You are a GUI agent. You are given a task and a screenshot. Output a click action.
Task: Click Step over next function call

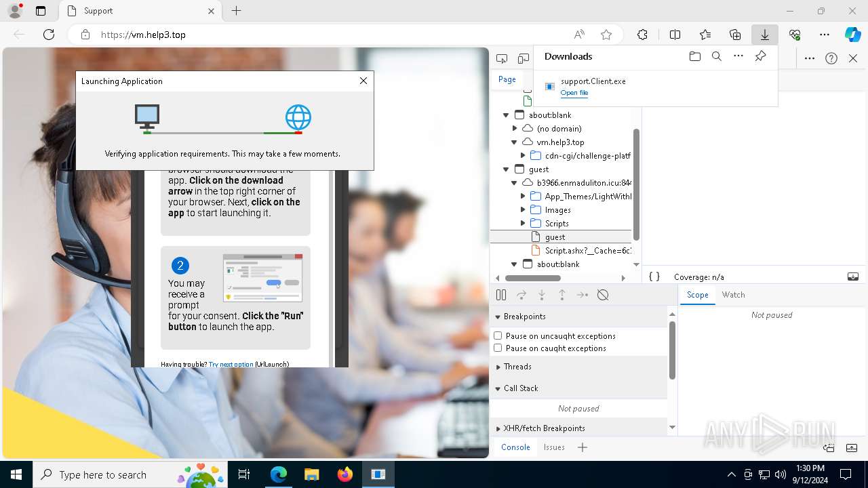click(x=521, y=295)
